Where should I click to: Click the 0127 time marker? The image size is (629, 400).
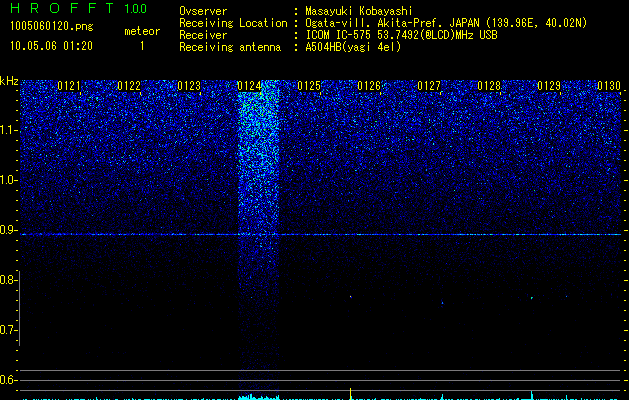pos(429,86)
